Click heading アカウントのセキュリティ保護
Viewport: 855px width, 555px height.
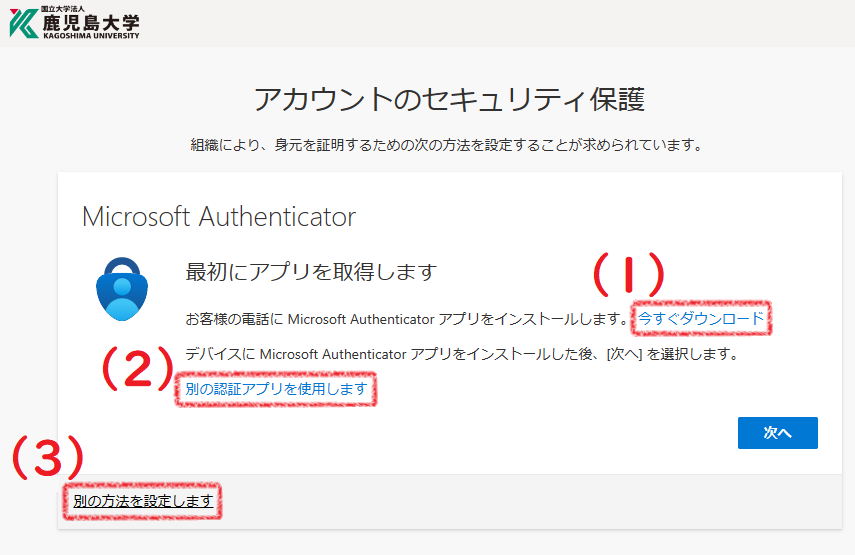pos(449,100)
